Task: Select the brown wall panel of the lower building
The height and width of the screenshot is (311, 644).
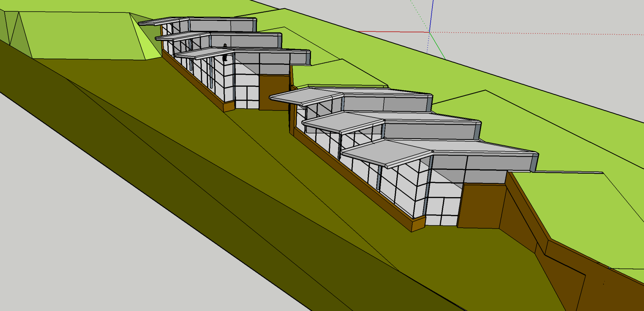Action: point(483,206)
